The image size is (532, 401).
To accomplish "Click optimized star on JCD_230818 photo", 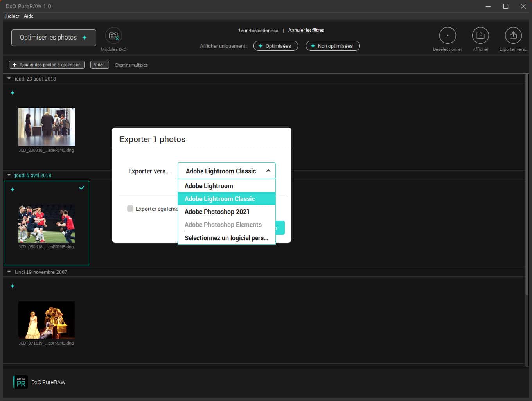I will click(x=13, y=93).
